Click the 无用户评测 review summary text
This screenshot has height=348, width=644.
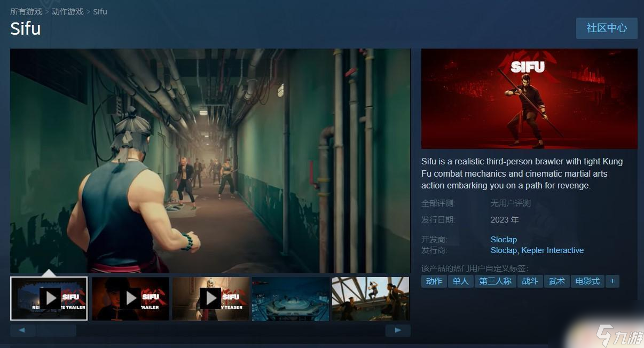[511, 203]
